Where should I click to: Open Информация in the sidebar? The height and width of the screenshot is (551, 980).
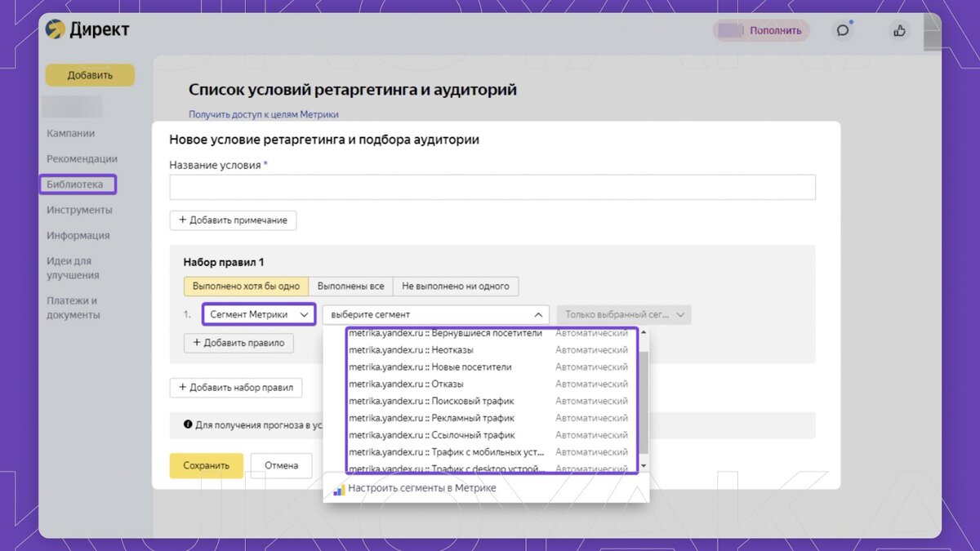tap(78, 235)
